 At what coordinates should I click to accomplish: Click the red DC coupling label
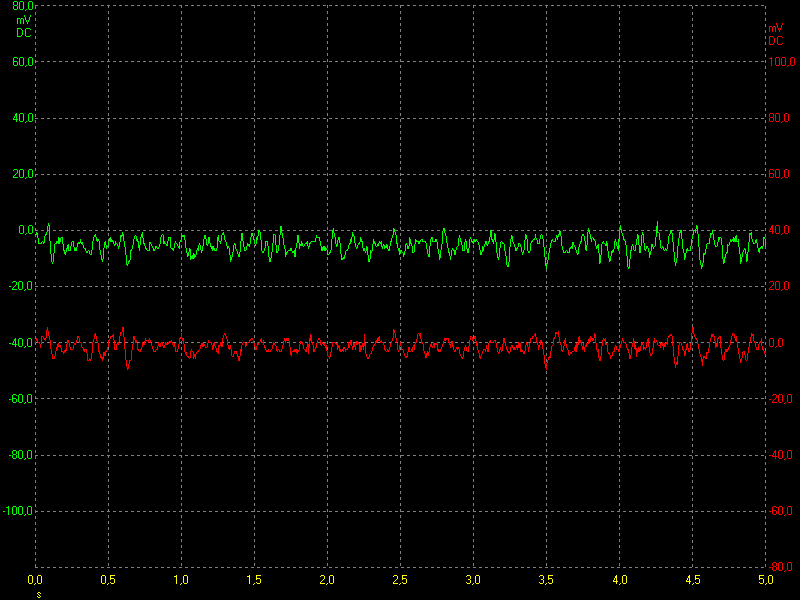click(x=776, y=41)
